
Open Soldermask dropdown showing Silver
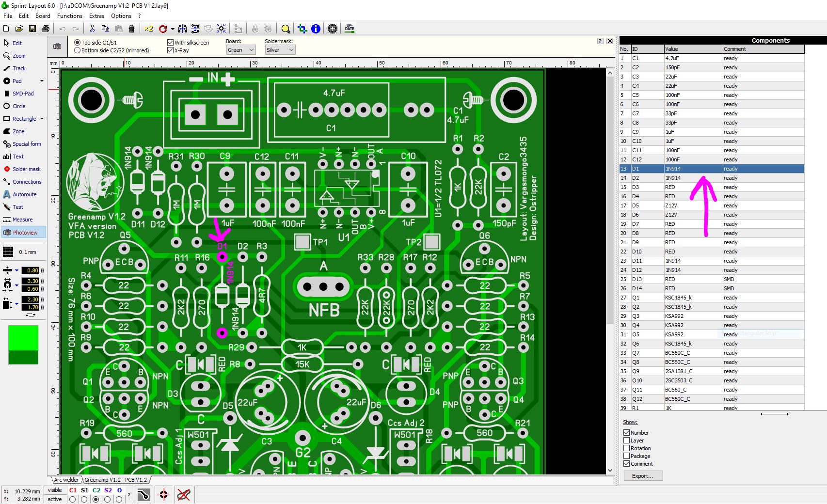280,50
